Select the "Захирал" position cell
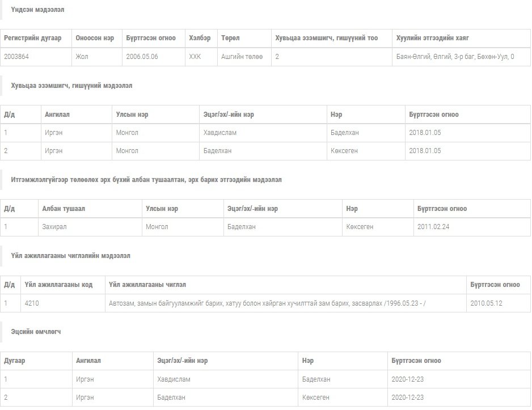The image size is (532, 410). pos(54,227)
